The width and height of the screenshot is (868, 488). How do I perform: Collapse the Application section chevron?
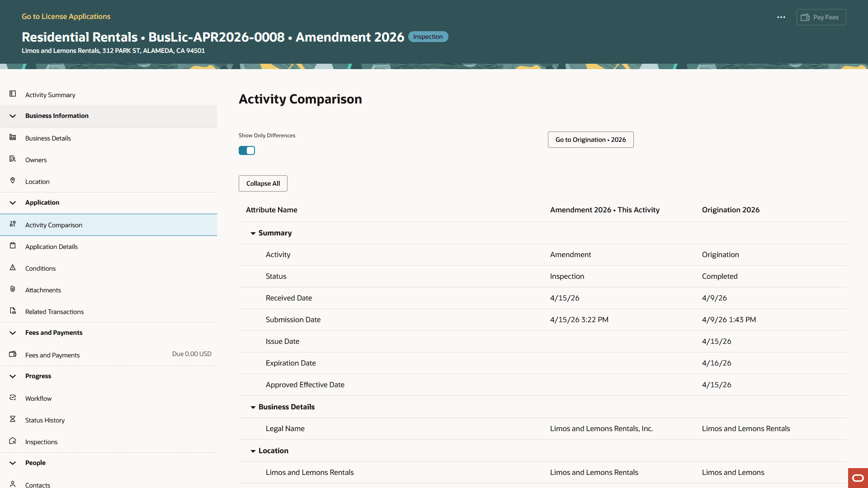tap(13, 203)
